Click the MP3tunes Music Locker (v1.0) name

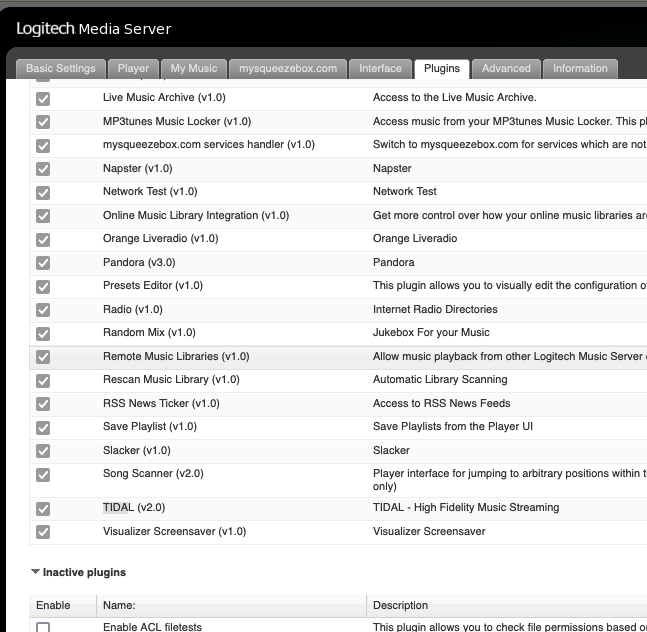(177, 121)
